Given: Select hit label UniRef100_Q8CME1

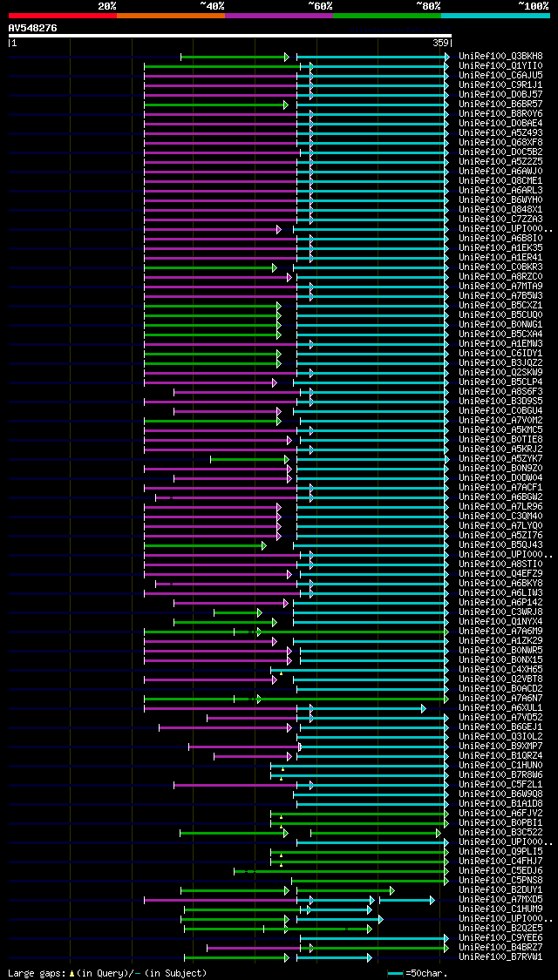Looking at the screenshot, I should 500,181.
